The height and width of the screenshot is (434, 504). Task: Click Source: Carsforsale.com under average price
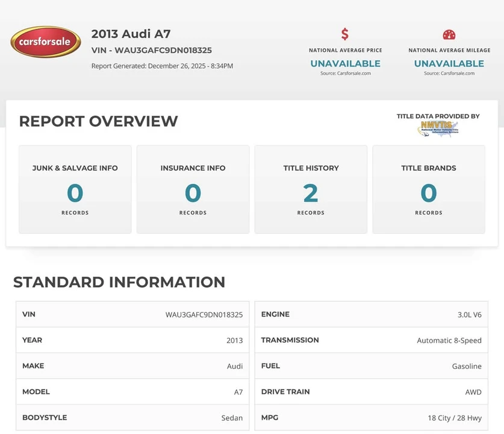click(x=346, y=74)
